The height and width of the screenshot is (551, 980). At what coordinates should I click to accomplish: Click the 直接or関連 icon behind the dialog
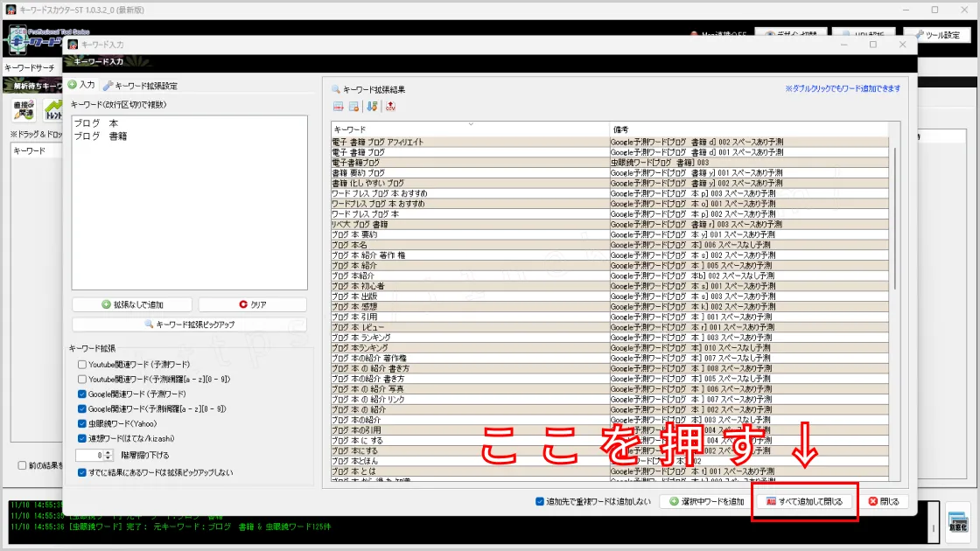click(24, 110)
